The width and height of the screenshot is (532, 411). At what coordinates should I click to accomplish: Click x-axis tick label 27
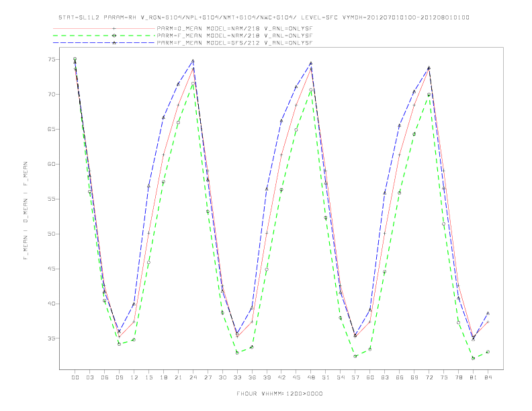pos(208,377)
